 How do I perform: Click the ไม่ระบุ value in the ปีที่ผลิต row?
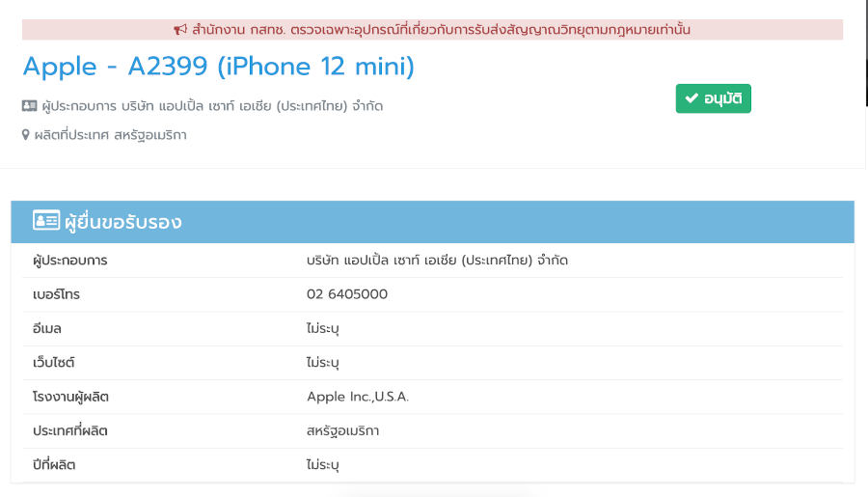[x=323, y=465]
